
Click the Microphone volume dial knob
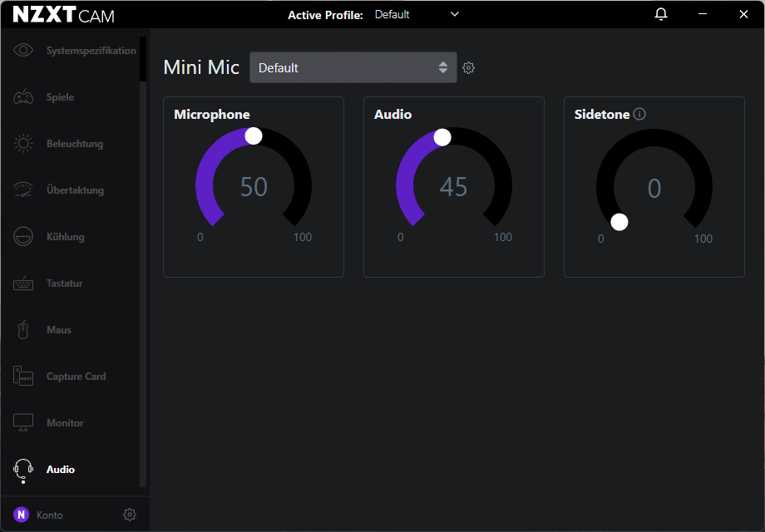[254, 135]
